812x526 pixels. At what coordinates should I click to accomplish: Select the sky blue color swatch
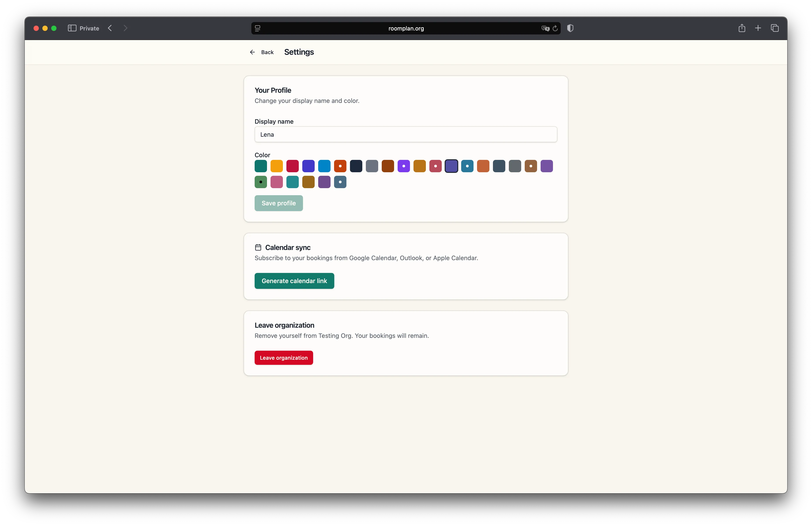pos(324,166)
